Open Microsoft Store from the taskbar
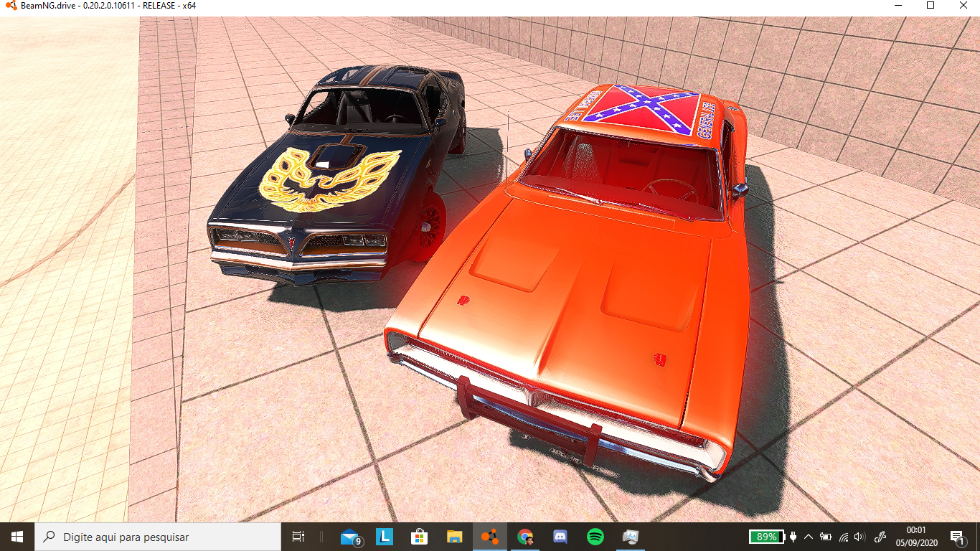This screenshot has height=551, width=980. [x=420, y=536]
